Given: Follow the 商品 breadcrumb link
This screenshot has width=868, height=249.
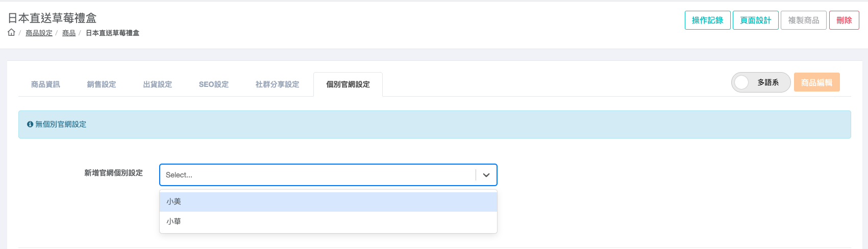Looking at the screenshot, I should tap(69, 33).
